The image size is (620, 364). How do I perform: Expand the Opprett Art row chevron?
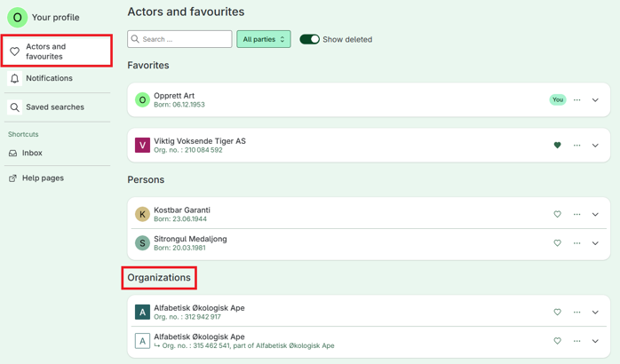595,100
